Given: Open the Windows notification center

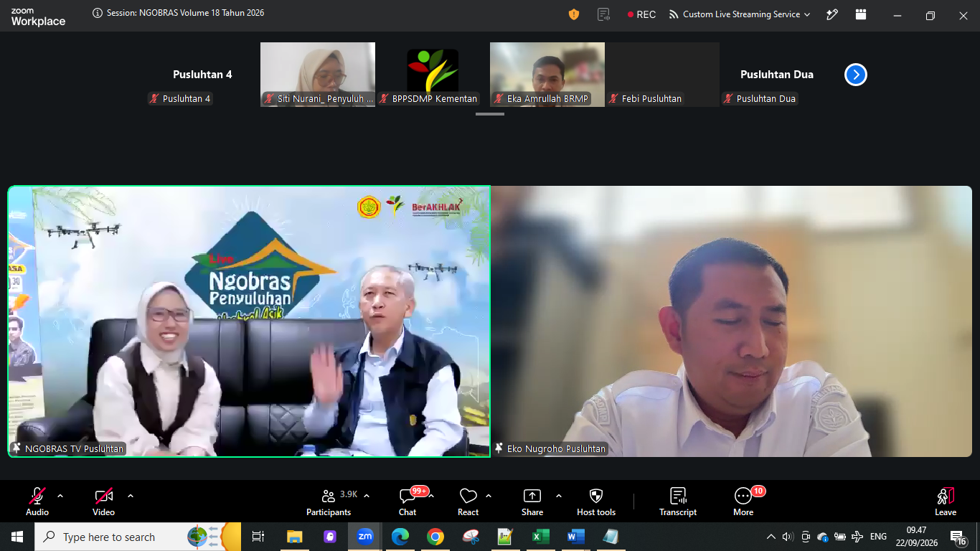Looking at the screenshot, I should [958, 537].
